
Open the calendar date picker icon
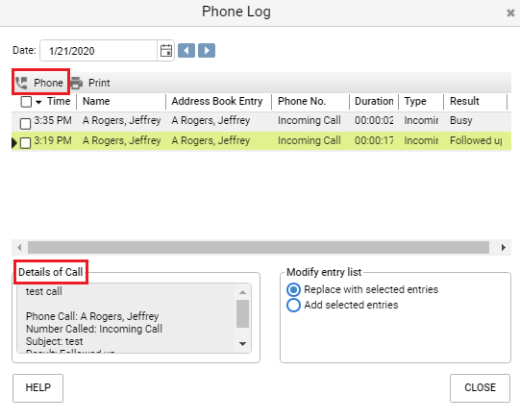click(166, 51)
